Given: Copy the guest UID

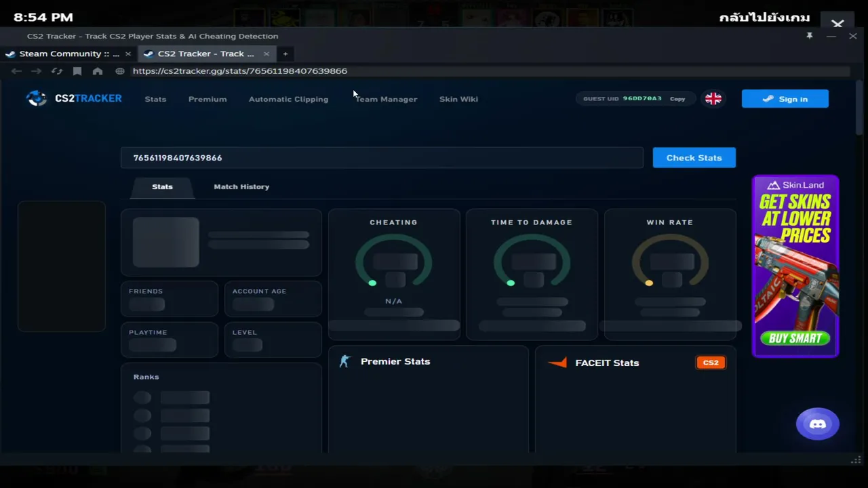Looking at the screenshot, I should point(677,99).
